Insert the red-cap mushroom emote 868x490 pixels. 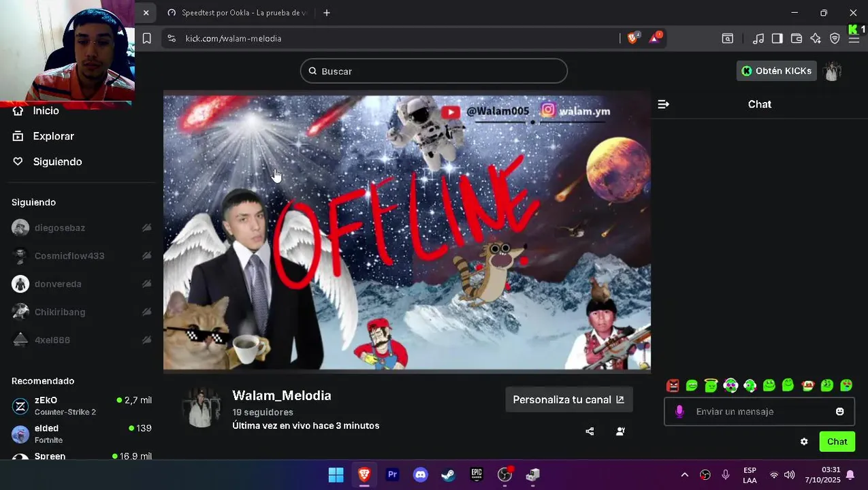808,386
